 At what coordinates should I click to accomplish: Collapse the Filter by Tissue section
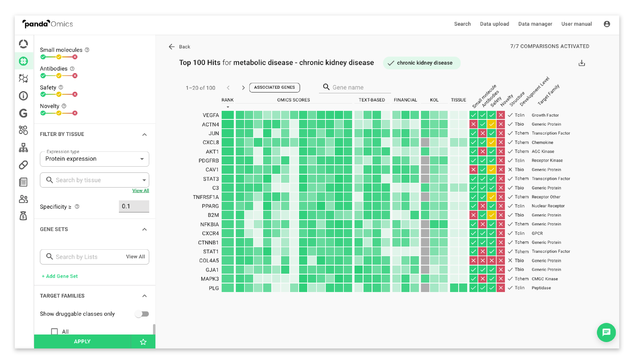(x=144, y=135)
